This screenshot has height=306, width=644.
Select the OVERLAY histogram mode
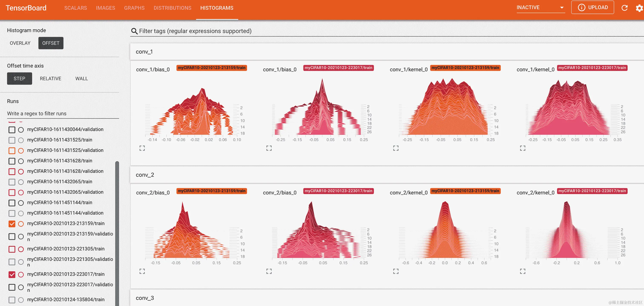click(x=20, y=43)
